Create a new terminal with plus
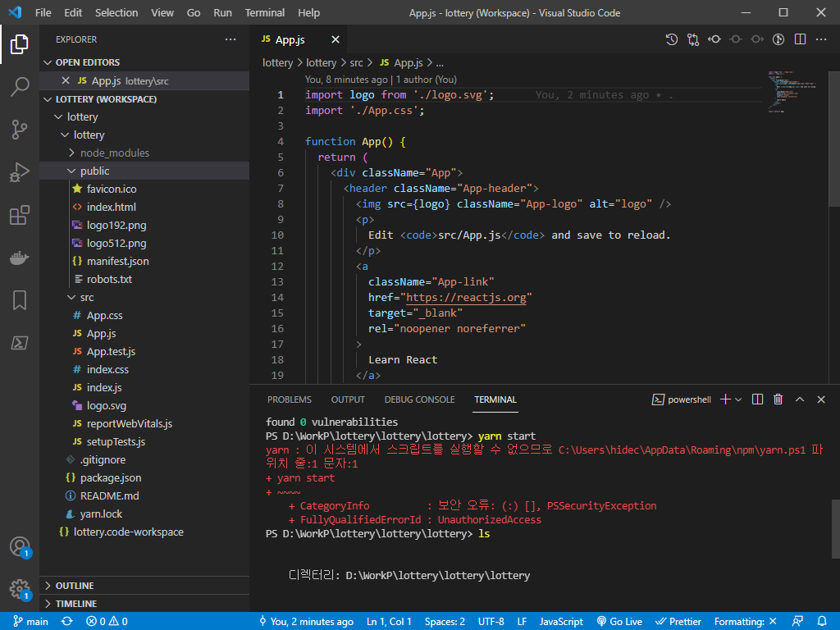The width and height of the screenshot is (840, 630). (x=725, y=399)
